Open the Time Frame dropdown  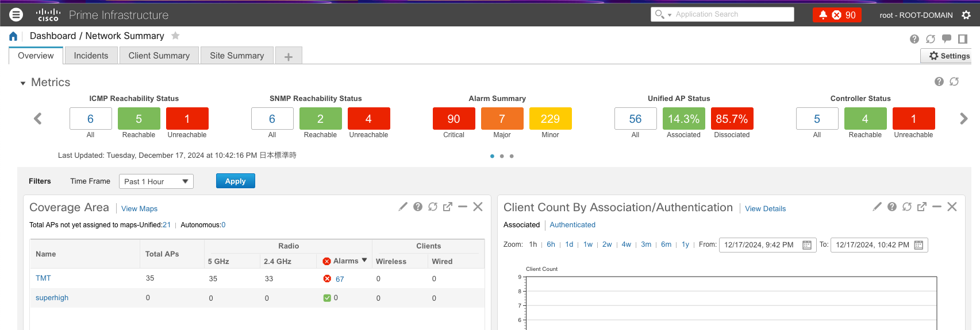(x=156, y=181)
